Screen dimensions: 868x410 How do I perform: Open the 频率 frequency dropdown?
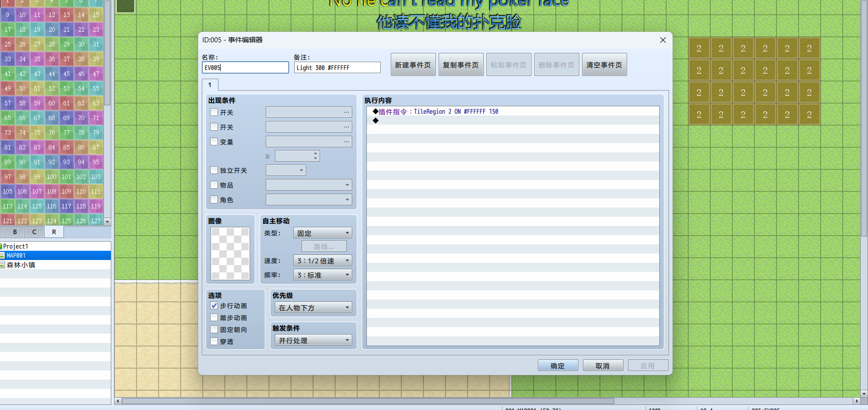pyautogui.click(x=323, y=275)
